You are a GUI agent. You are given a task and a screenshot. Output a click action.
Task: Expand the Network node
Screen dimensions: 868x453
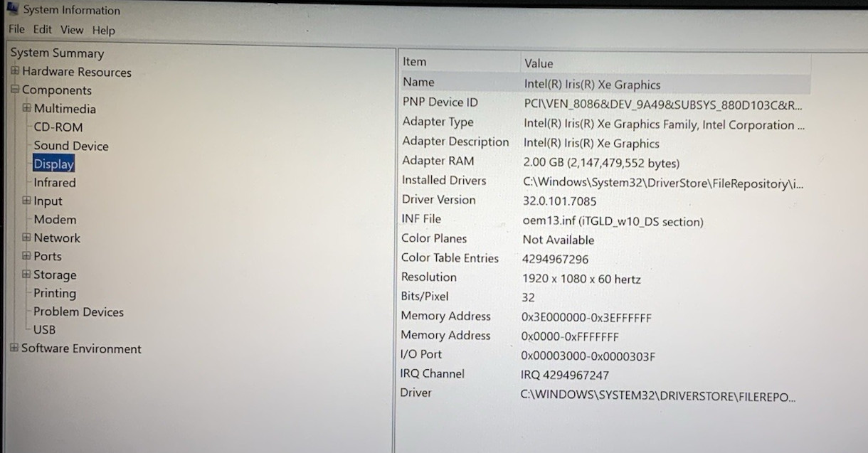click(26, 238)
